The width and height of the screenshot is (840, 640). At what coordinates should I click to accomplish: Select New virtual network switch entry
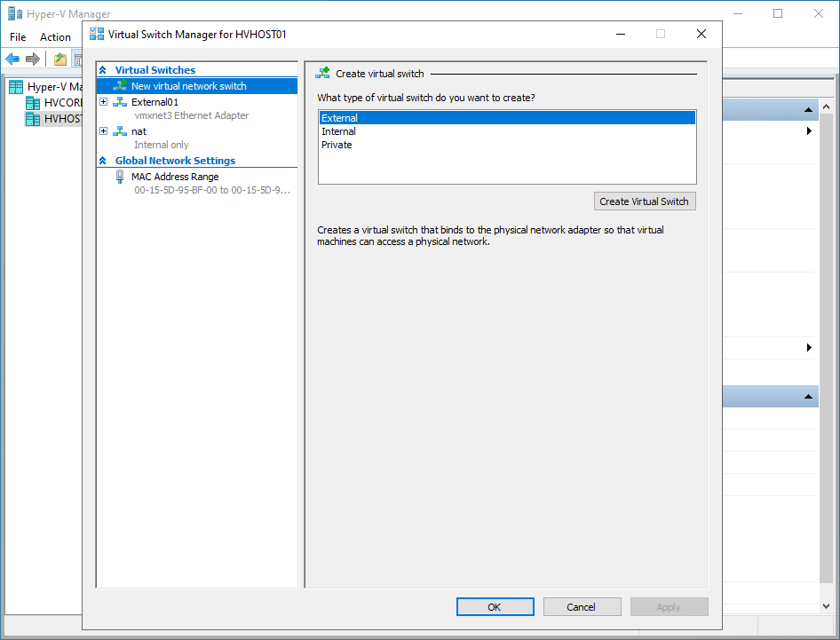(x=196, y=86)
